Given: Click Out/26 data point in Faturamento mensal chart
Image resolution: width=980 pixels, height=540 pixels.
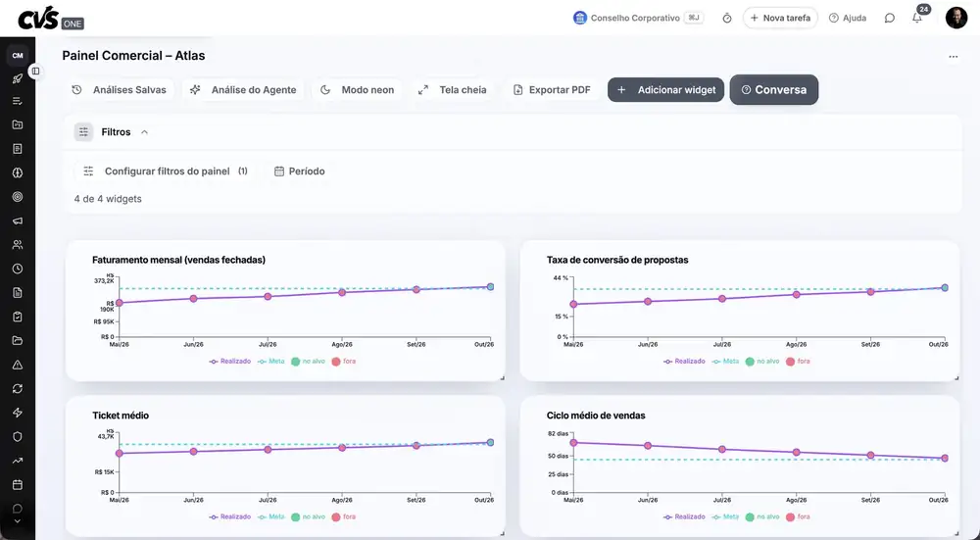Looking at the screenshot, I should [491, 287].
